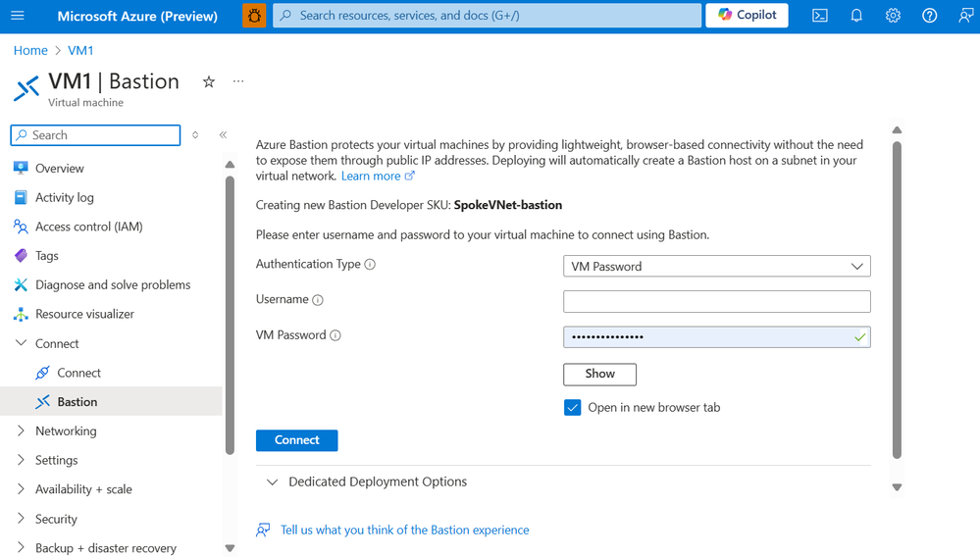This screenshot has height=557, width=980.
Task: Go to the VM1 breadcrumb
Action: click(x=80, y=51)
